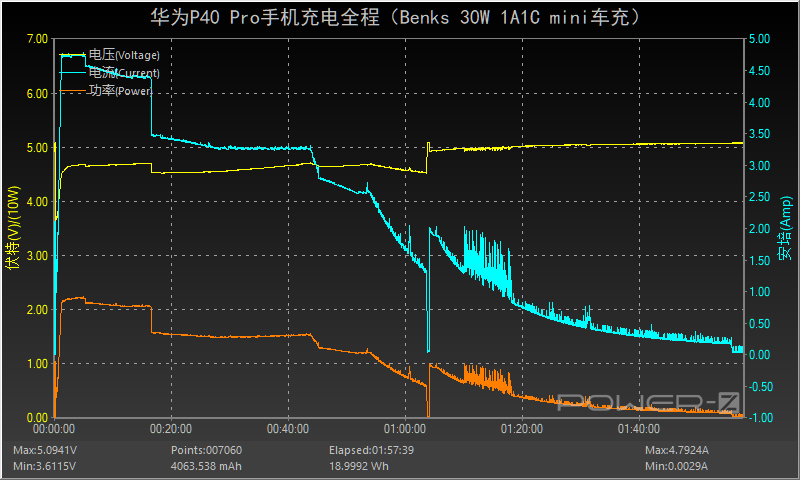Click the Min:0.0029A readout
The width and height of the screenshot is (800, 480).
coord(676,466)
